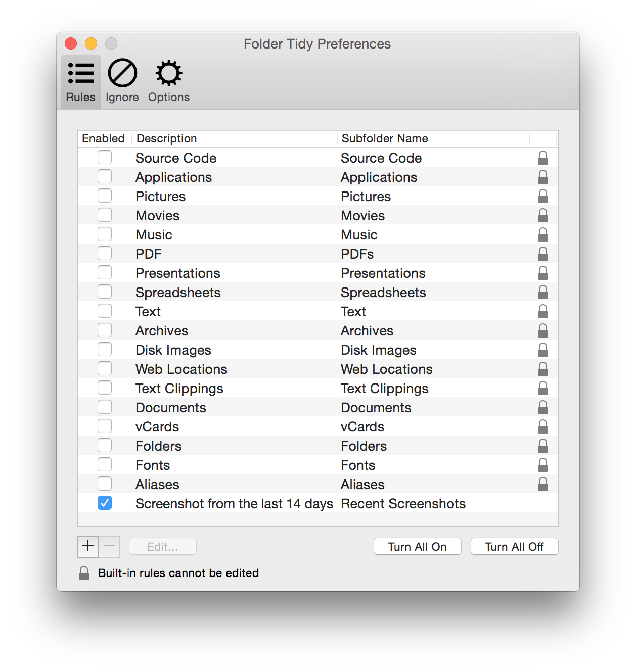Viewport: 636px width, 672px height.
Task: Select the 'vCards' description text
Action: 157,427
